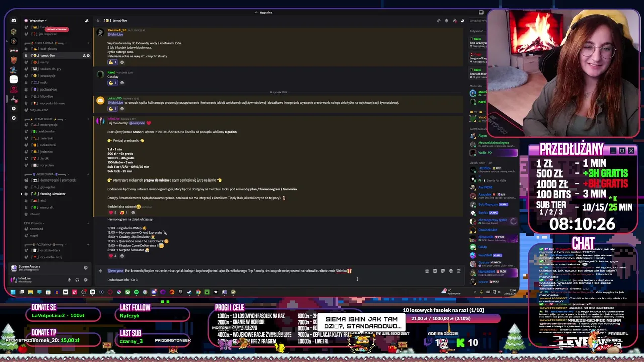The width and height of the screenshot is (644, 362).
Task: Open the darmóweczki-i-promoczki channel
Action: tap(56, 180)
